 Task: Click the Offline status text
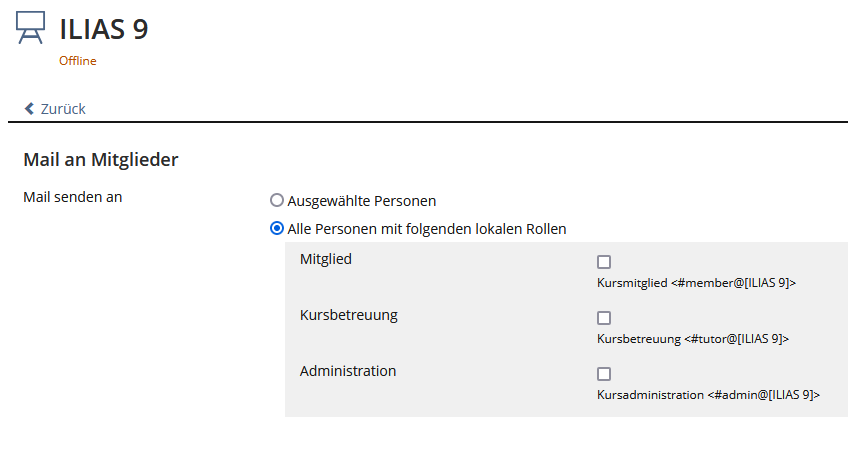(x=77, y=61)
